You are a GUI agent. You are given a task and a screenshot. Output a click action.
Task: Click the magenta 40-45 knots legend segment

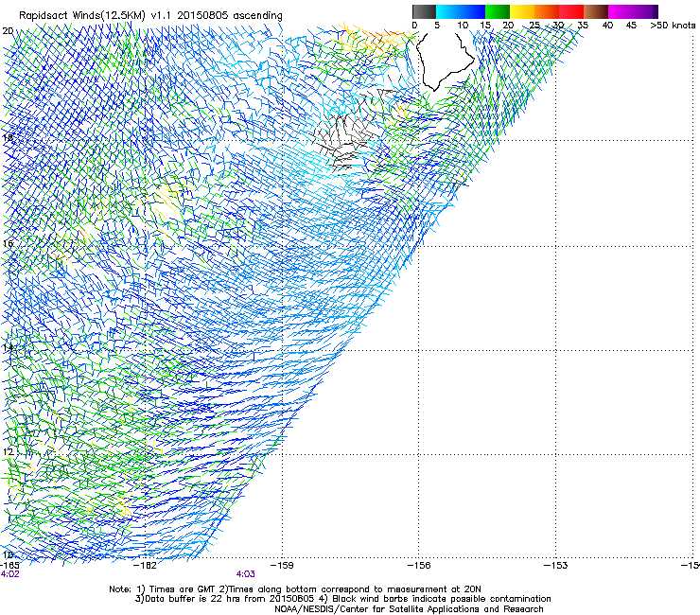[x=621, y=11]
